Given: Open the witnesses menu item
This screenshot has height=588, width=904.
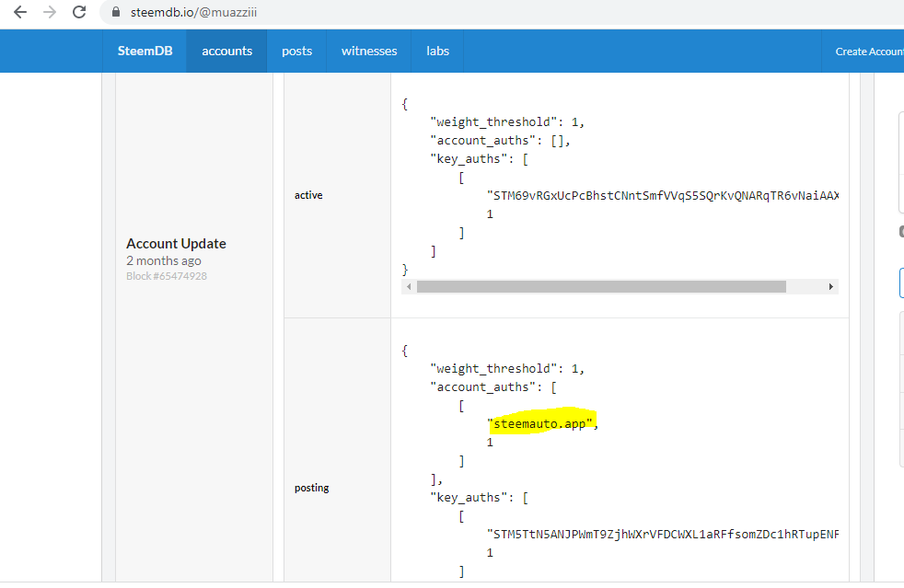Looking at the screenshot, I should [x=369, y=51].
